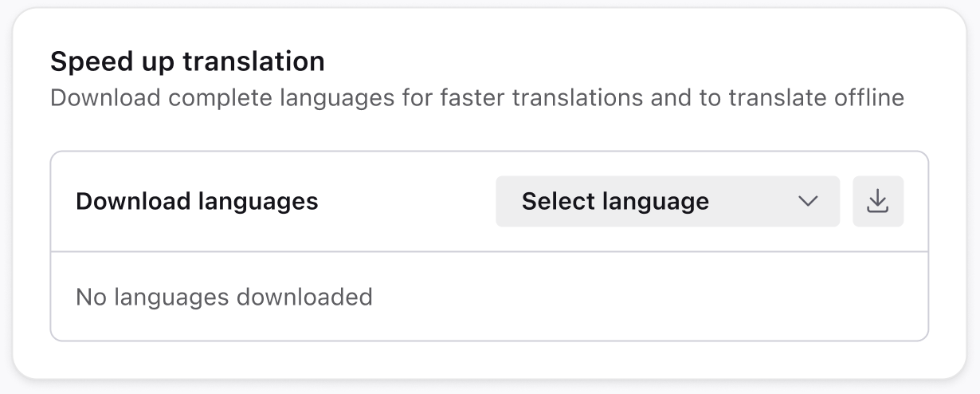The image size is (980, 394).
Task: Click the chevron arrow in language selector
Action: coord(808,201)
